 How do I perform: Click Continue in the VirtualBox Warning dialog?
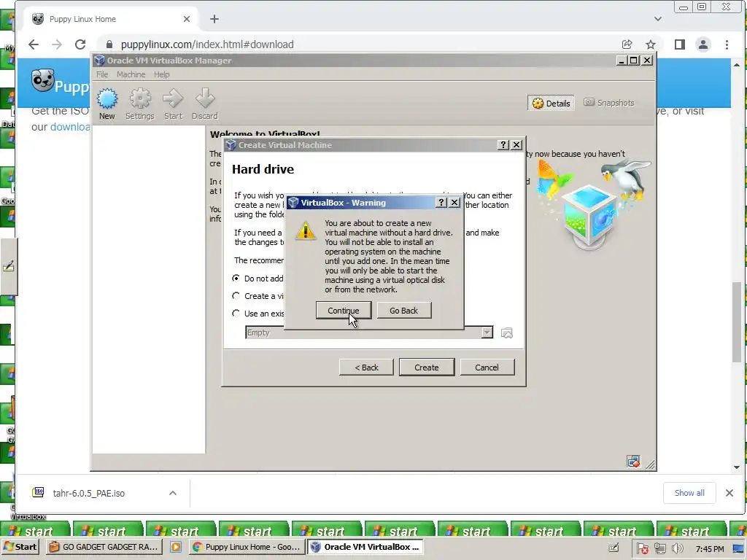[x=343, y=311]
